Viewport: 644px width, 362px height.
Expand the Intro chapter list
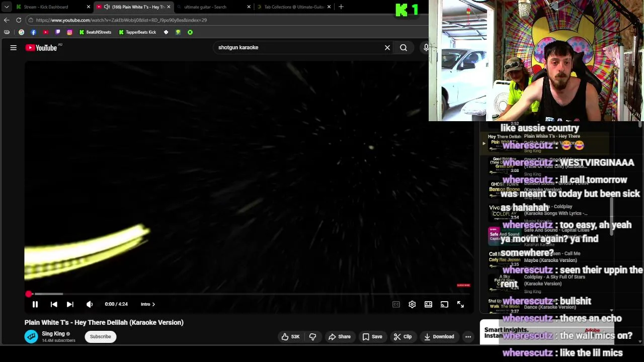click(x=148, y=304)
